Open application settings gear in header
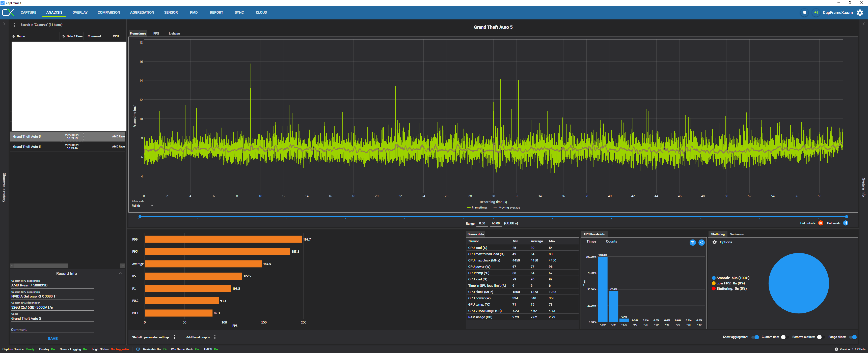Image resolution: width=868 pixels, height=353 pixels. 860,12
